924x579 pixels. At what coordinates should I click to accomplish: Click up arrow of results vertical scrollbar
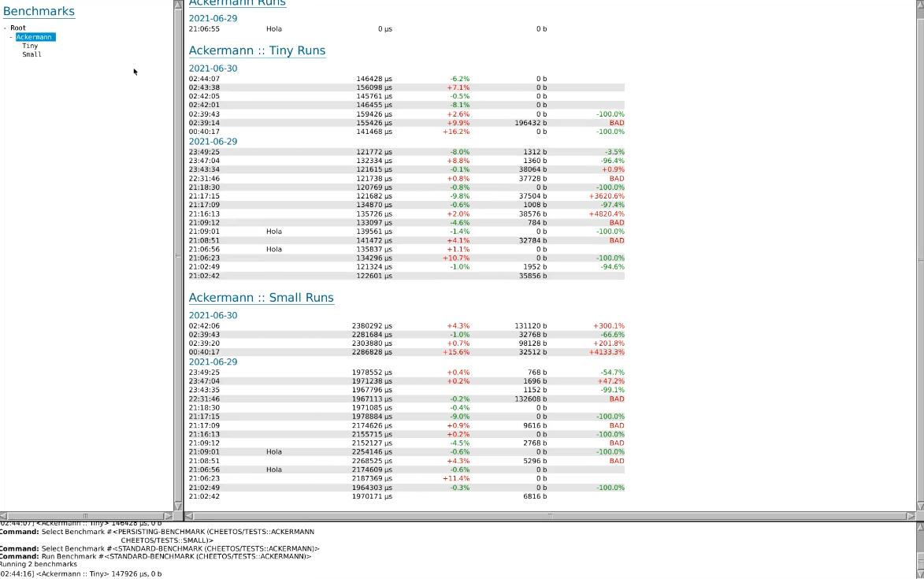click(x=919, y=5)
